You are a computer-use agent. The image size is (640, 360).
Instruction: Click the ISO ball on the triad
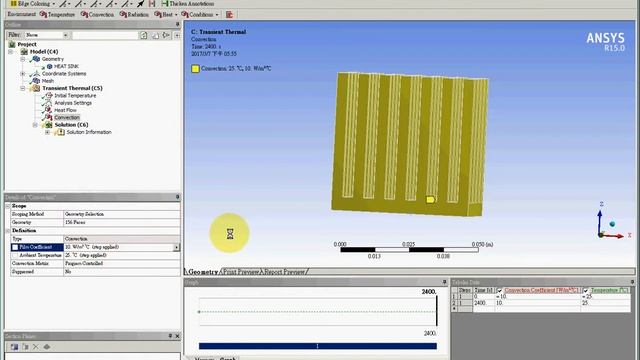(612, 224)
